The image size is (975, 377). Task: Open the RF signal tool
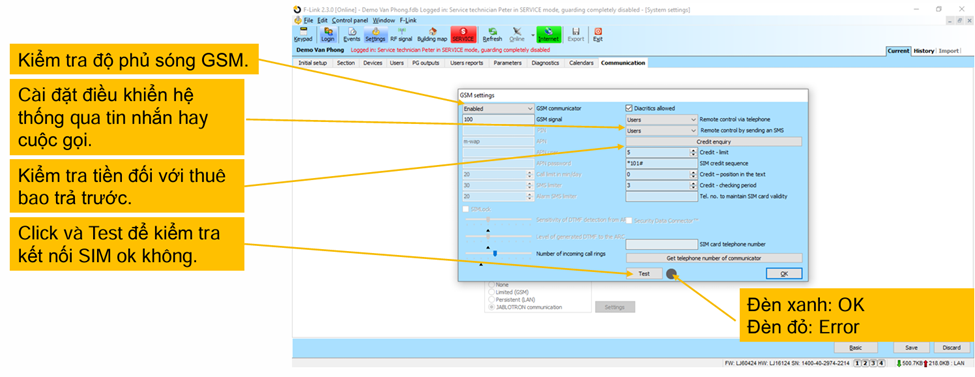click(401, 34)
